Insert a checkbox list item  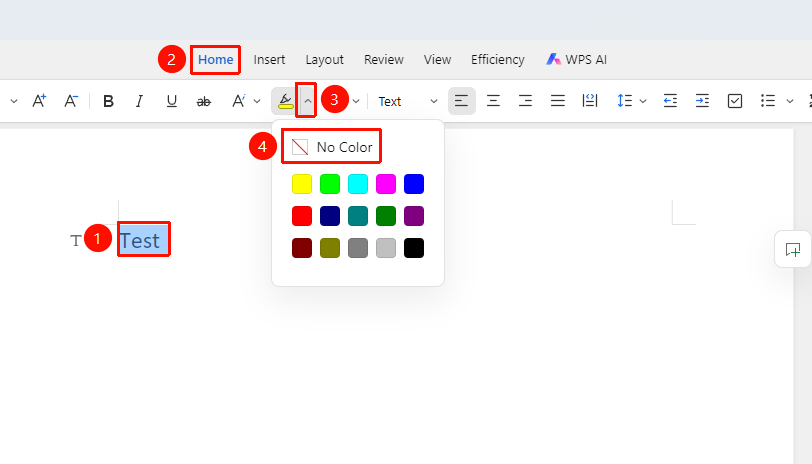tap(735, 101)
